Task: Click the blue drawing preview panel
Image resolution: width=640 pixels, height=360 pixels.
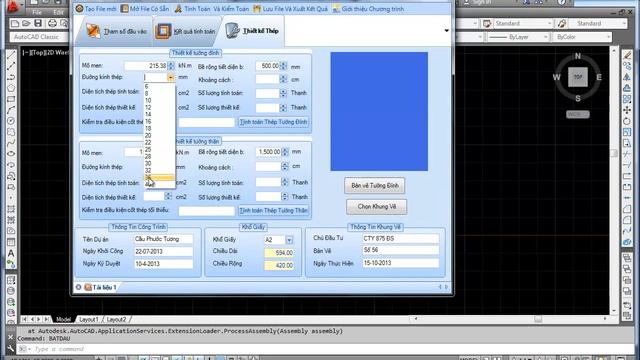Action: [379, 111]
